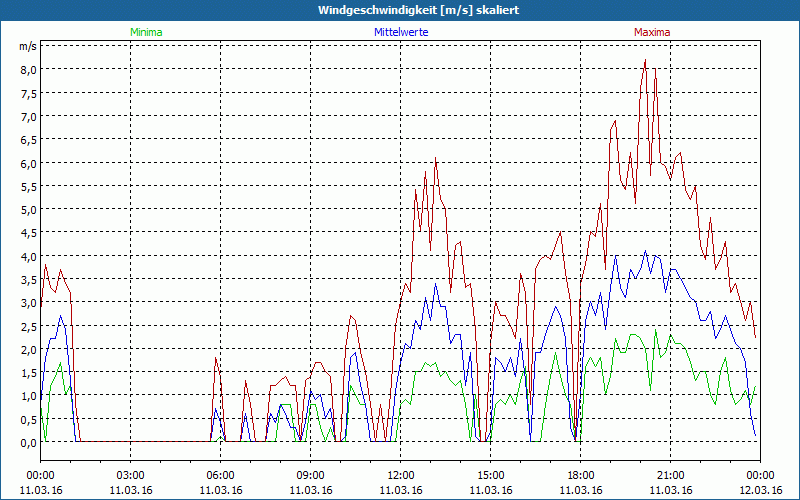Click the 7,0 y-axis value label

[27, 116]
